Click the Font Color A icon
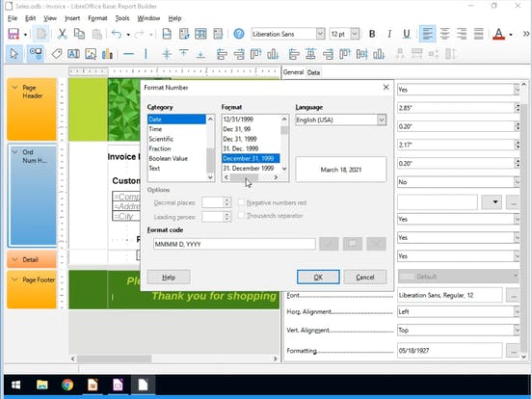The width and height of the screenshot is (532, 399). [499, 34]
